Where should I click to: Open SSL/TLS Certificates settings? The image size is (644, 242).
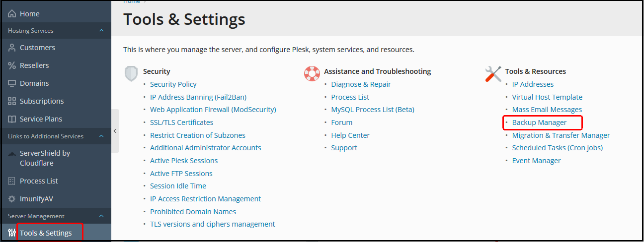181,122
